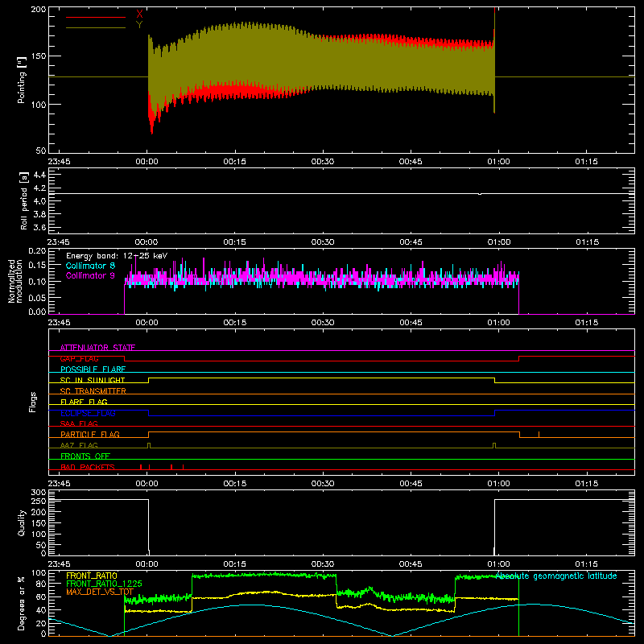Click the GAP_FLAG label
Screen dimensions: 644x644
79,358
